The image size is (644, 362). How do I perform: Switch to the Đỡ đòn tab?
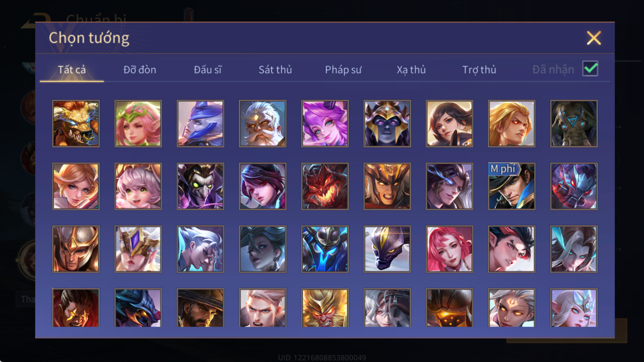tap(140, 70)
